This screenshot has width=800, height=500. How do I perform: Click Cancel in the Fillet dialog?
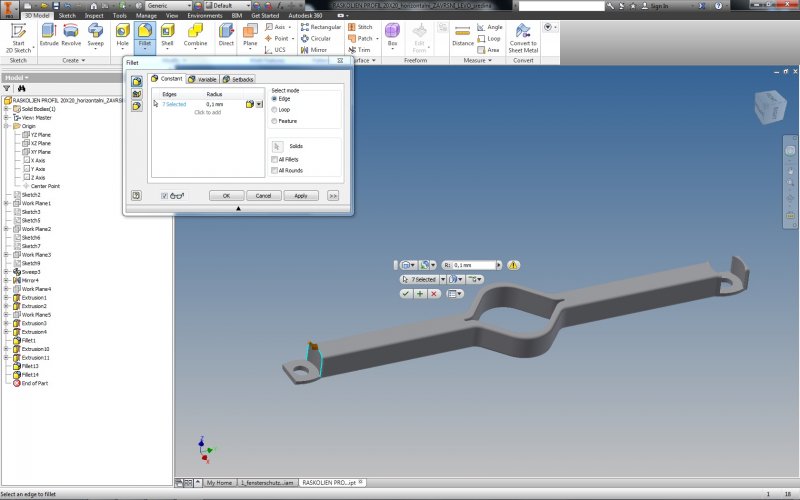(263, 195)
